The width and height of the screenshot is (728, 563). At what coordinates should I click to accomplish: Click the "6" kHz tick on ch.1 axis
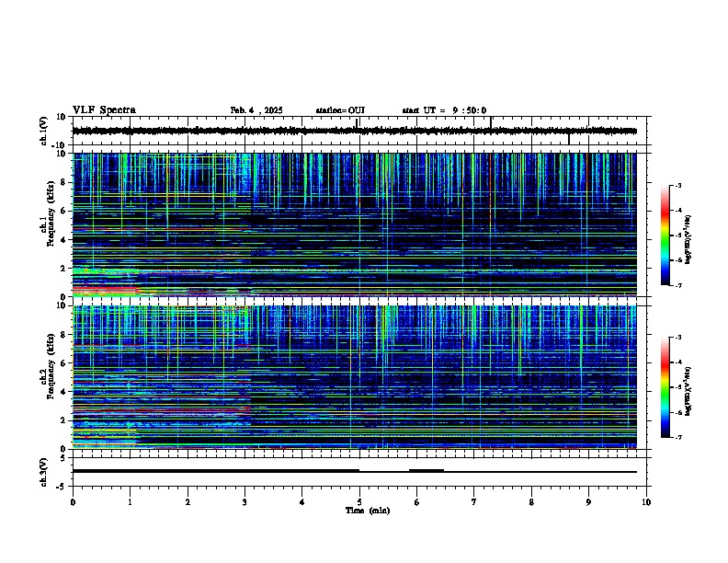(64, 211)
